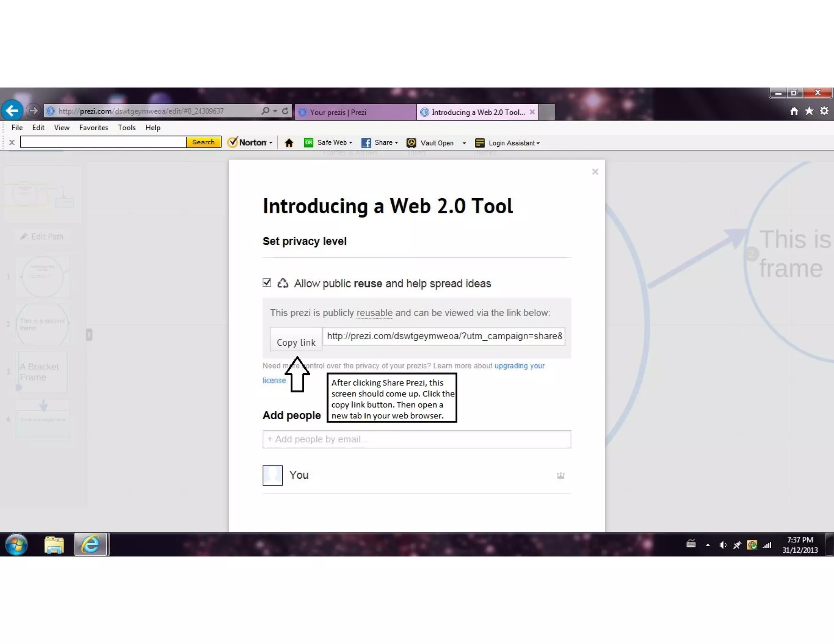Open IE Favorites star icon
The image size is (834, 644).
point(809,111)
